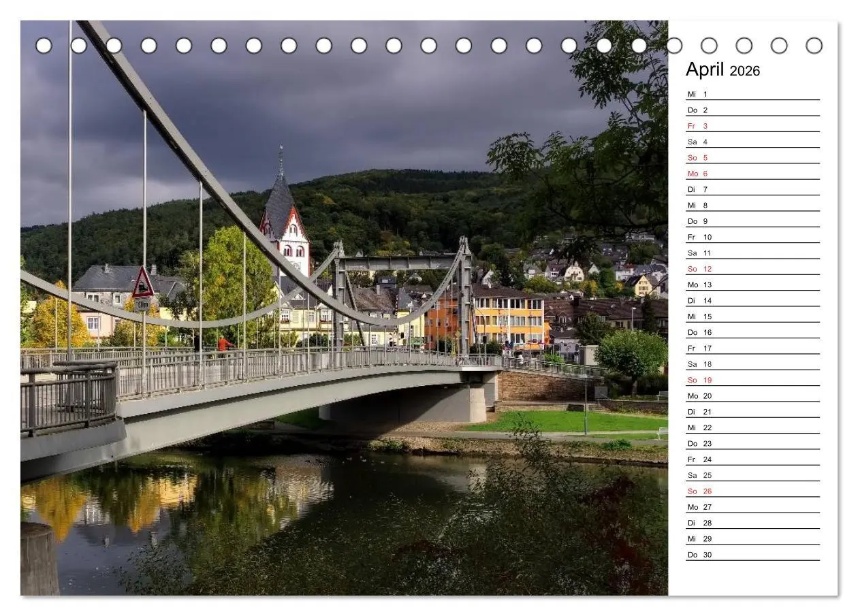858x616 pixels.
Task: Click the red row "Mo 6"
Action: (x=752, y=174)
